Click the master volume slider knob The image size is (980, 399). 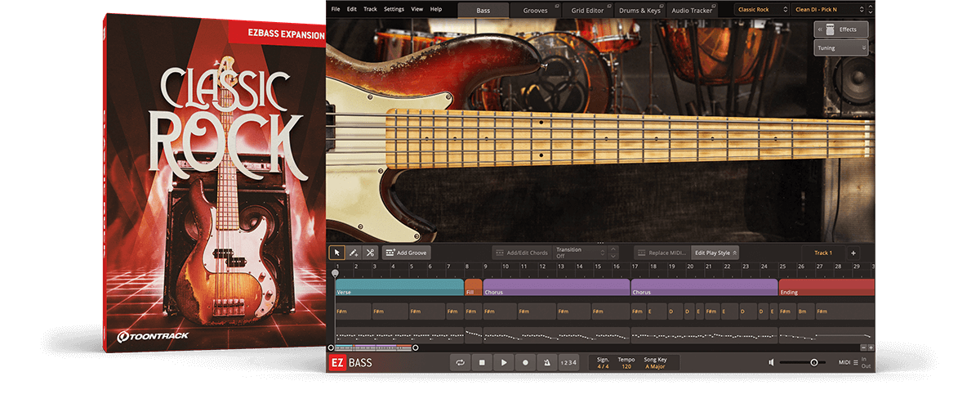[813, 362]
